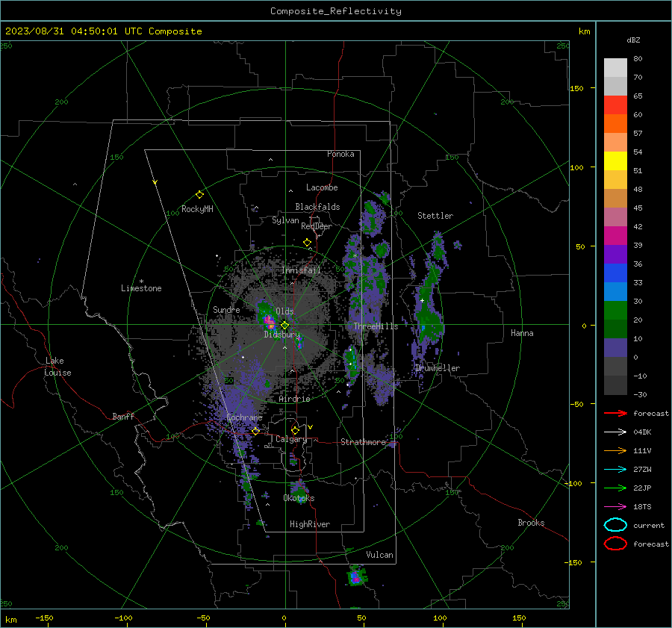Click the RedDeer label
This screenshot has height=628, width=672.
[317, 226]
